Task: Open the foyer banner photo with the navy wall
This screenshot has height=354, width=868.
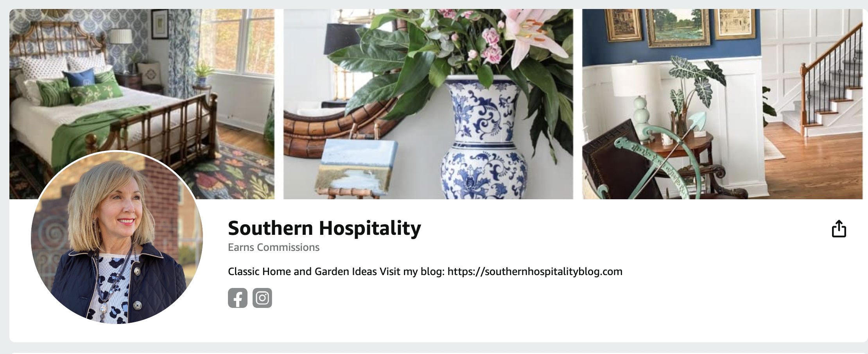Action: 722,104
